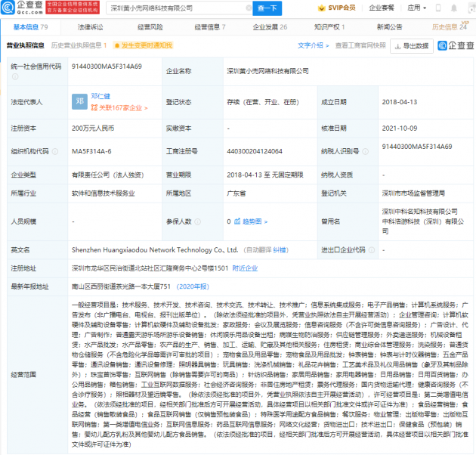Select registration number 440300204124064
The height and width of the screenshot is (455, 476).
[255, 151]
